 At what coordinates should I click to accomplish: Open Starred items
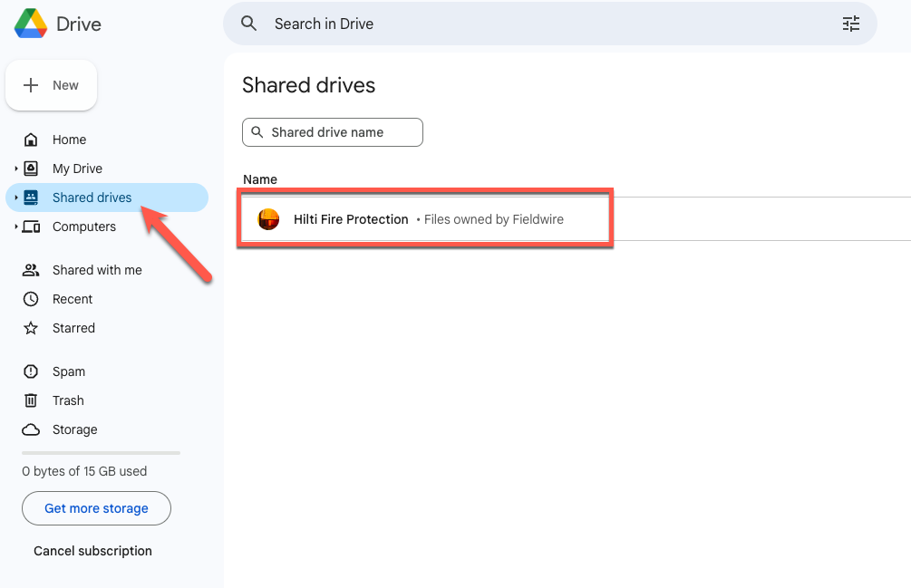click(x=107, y=328)
